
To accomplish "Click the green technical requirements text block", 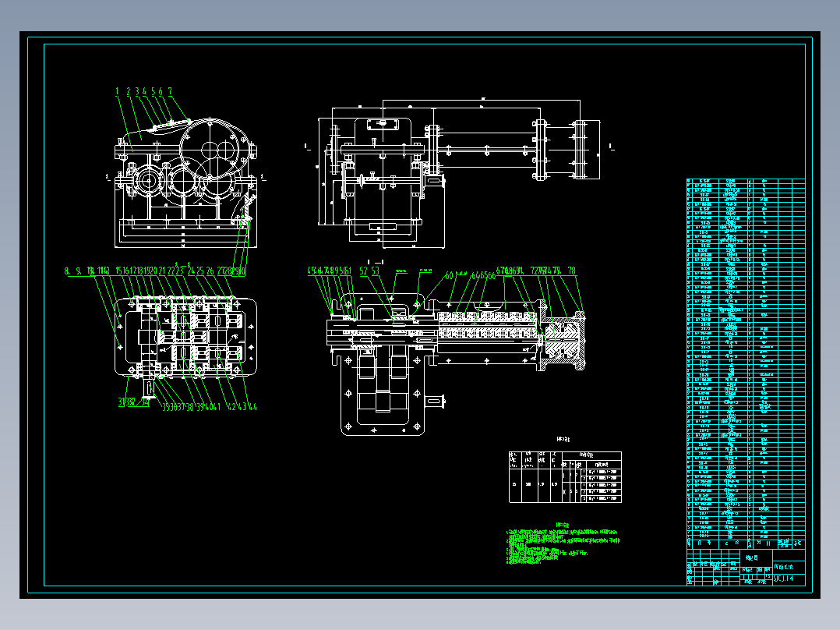I will pos(563,545).
